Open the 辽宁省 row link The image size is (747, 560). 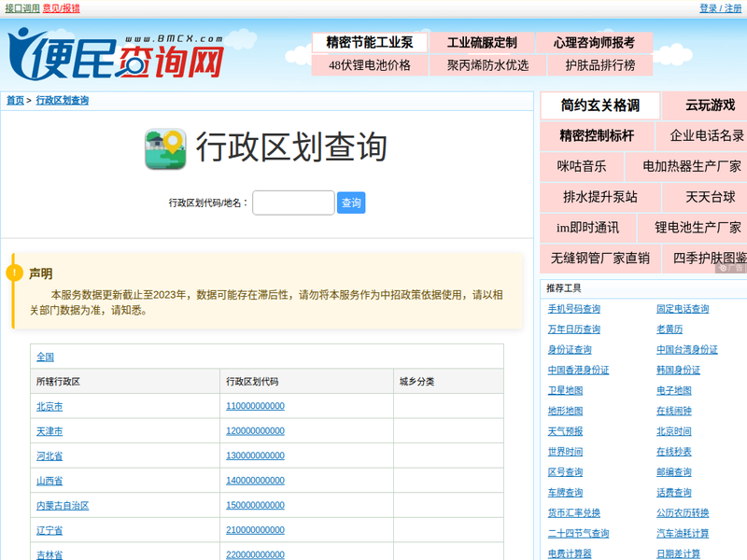(x=49, y=530)
